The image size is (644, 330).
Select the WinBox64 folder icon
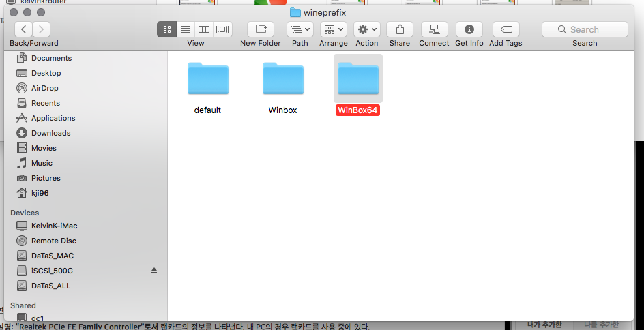[x=358, y=78]
